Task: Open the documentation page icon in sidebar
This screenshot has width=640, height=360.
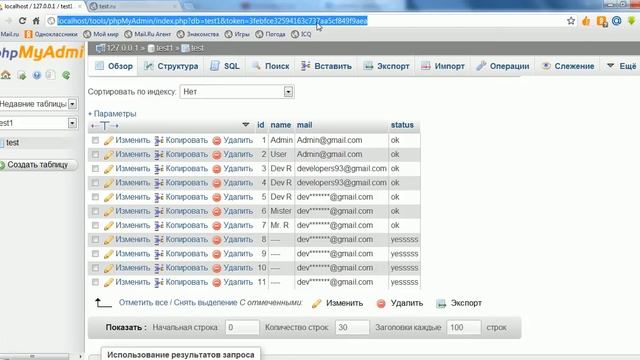Action: tap(51, 76)
